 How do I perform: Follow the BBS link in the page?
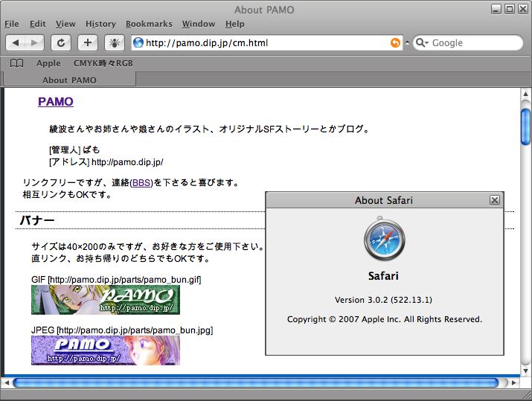pos(142,182)
